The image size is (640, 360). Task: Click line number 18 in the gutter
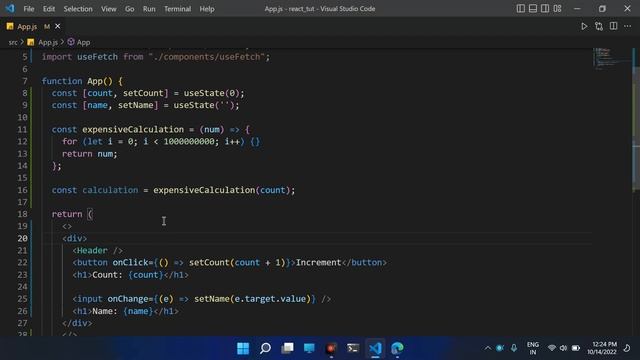(x=22, y=214)
